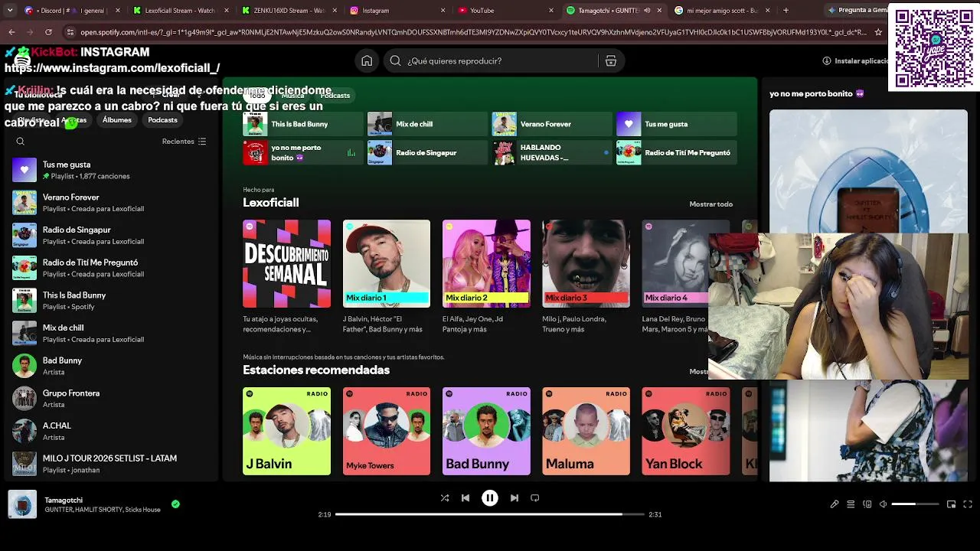
Task: Open a new browser tab
Action: [x=786, y=11]
